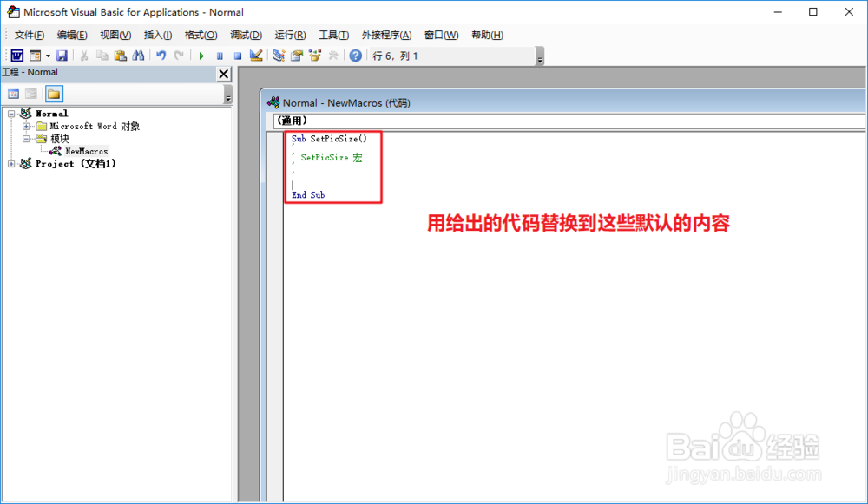Click the 行 6, 列 1 position indicator
Viewport: 868px width, 504px height.
395,56
